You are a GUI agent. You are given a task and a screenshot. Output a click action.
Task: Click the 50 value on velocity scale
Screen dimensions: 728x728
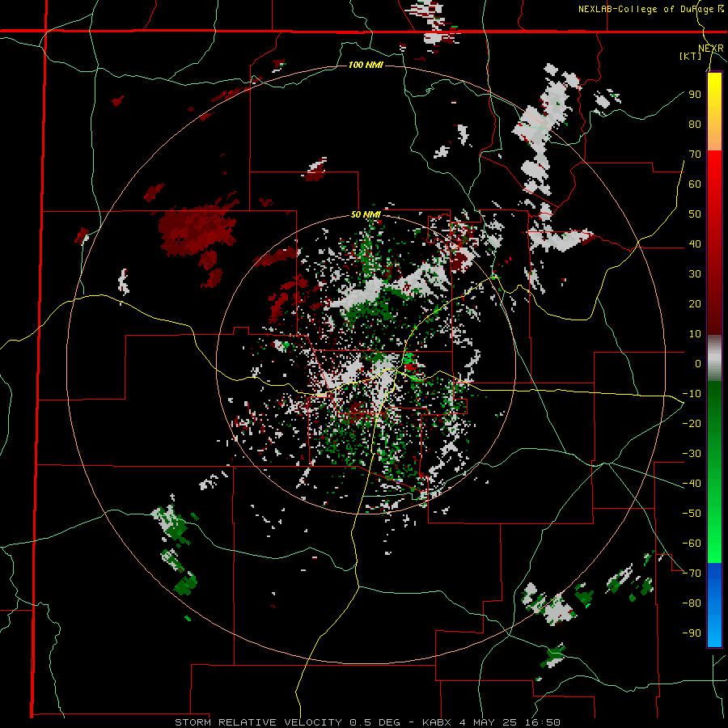click(x=695, y=214)
